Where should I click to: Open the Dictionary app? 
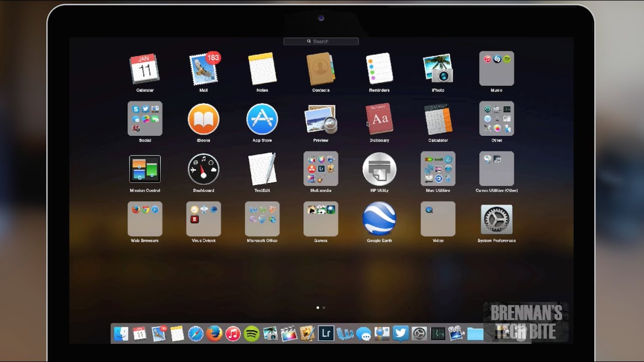pos(379,119)
